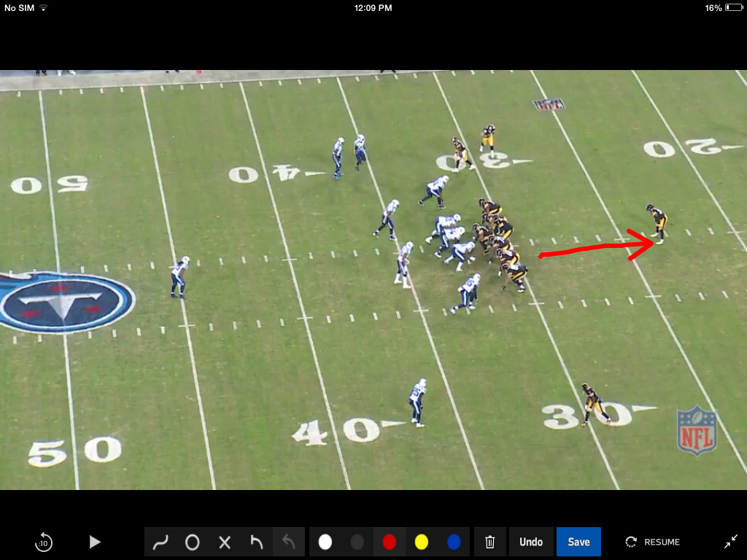Exit full screen with the collapse icon
This screenshot has width=747, height=560.
tap(730, 542)
